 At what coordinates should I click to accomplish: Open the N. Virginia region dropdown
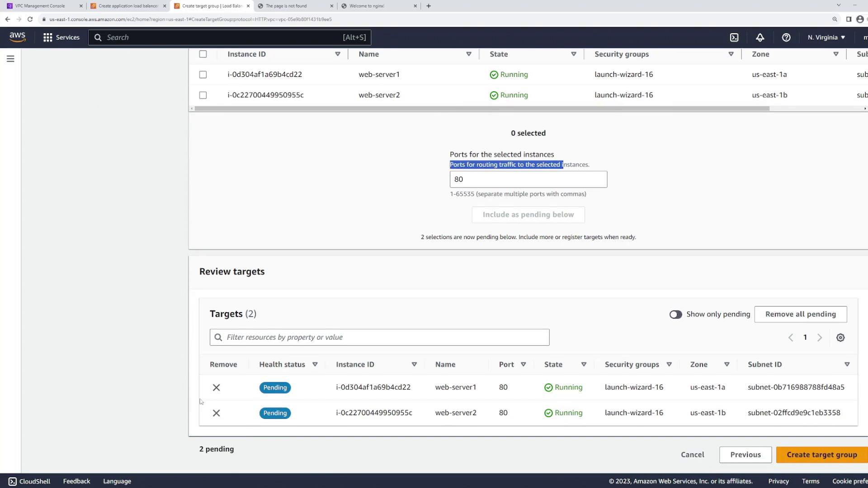coord(826,38)
